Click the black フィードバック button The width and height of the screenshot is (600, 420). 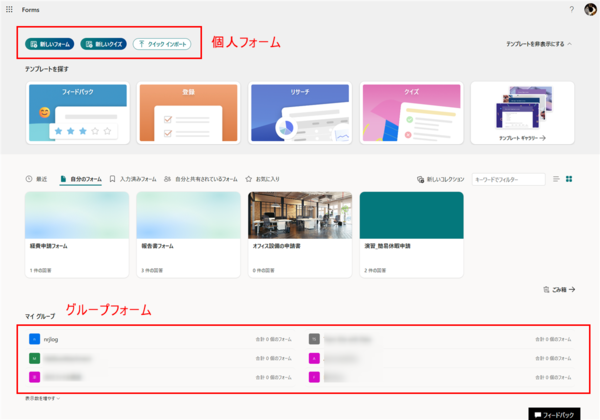click(554, 414)
